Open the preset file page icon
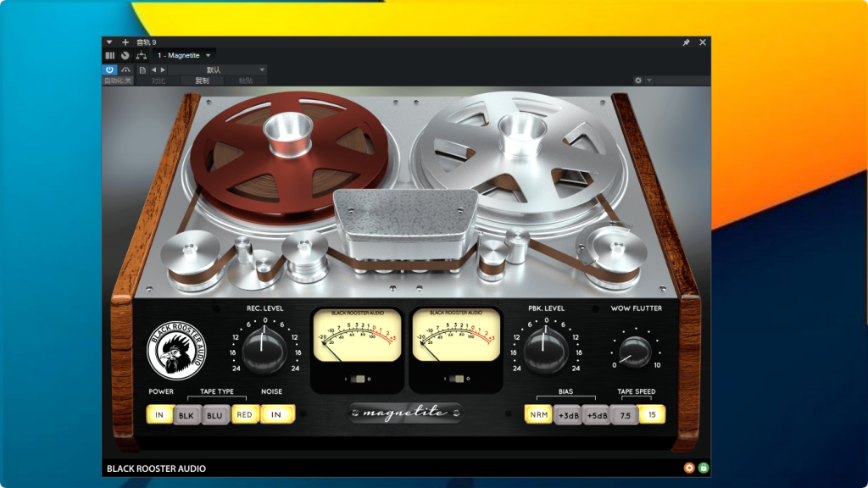Screen dimensions: 868x488 click(x=142, y=69)
